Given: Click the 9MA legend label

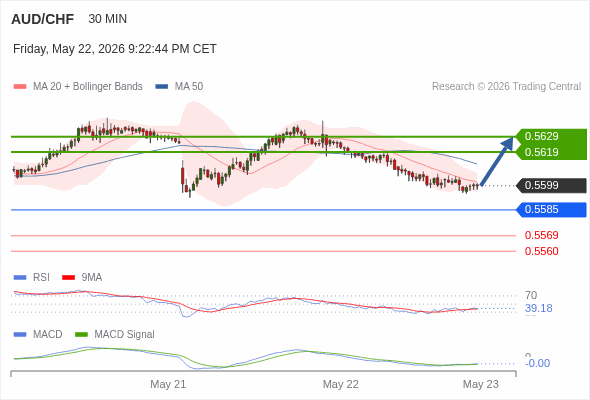Looking at the screenshot, I should 92,278.
